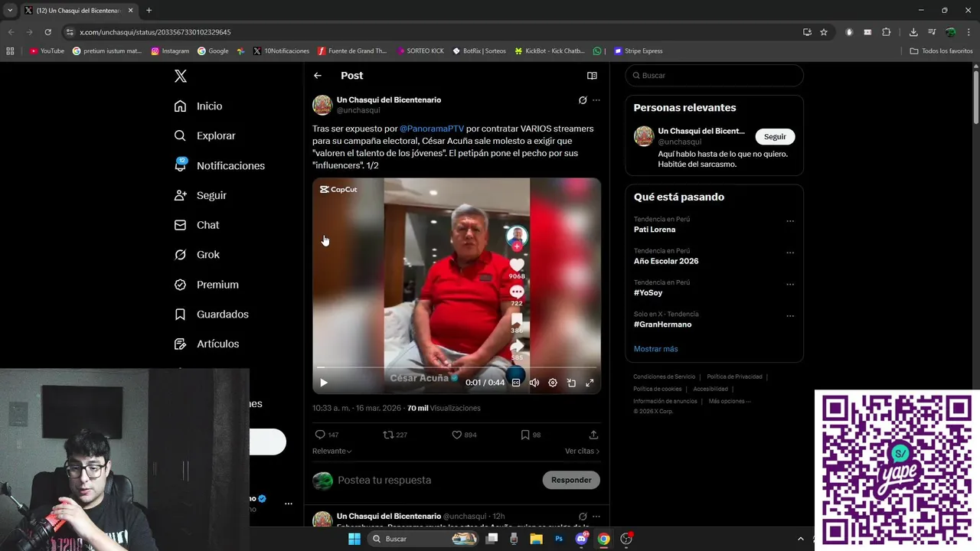980x551 pixels.
Task: Open the Pati Lorena trend
Action: click(x=655, y=230)
